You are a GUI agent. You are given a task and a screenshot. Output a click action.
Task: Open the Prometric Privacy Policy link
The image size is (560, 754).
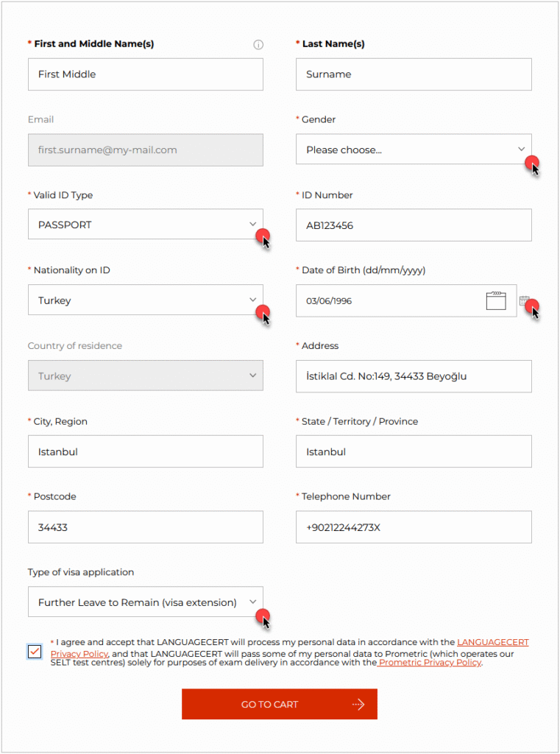coord(429,663)
